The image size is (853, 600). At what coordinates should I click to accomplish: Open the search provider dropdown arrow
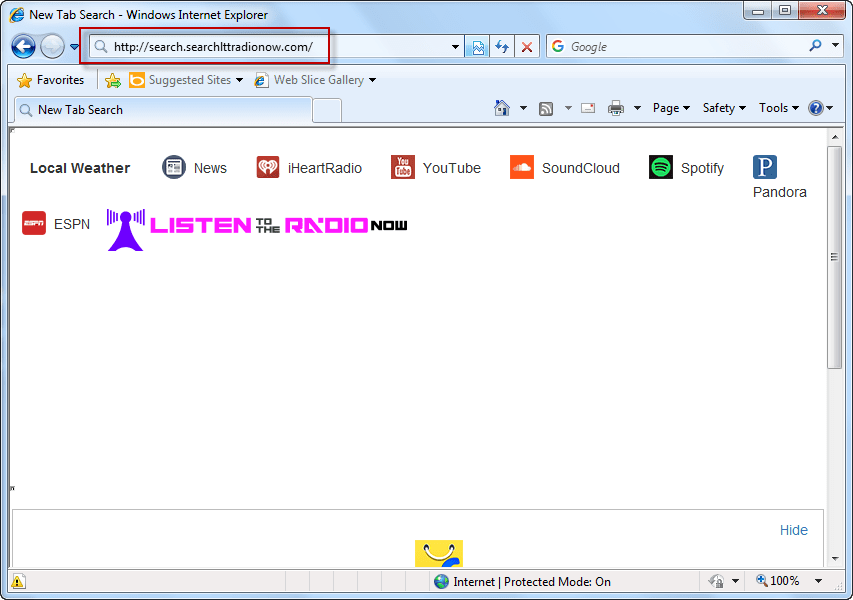coord(835,46)
